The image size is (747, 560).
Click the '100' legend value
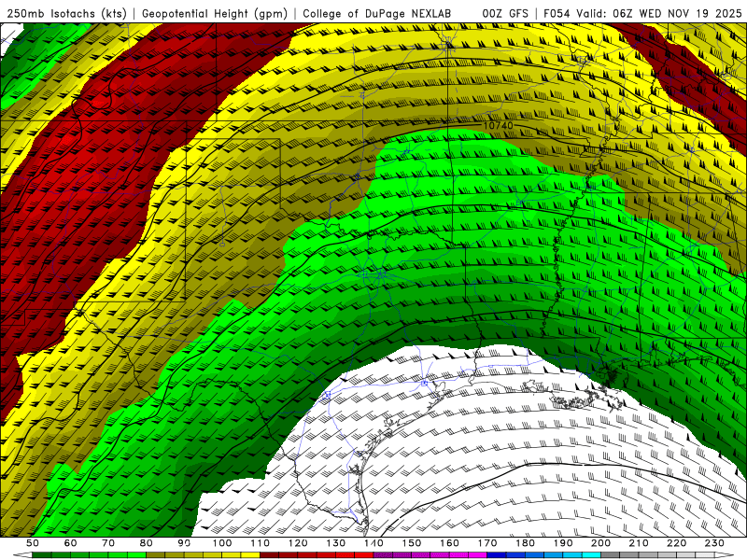[222, 543]
